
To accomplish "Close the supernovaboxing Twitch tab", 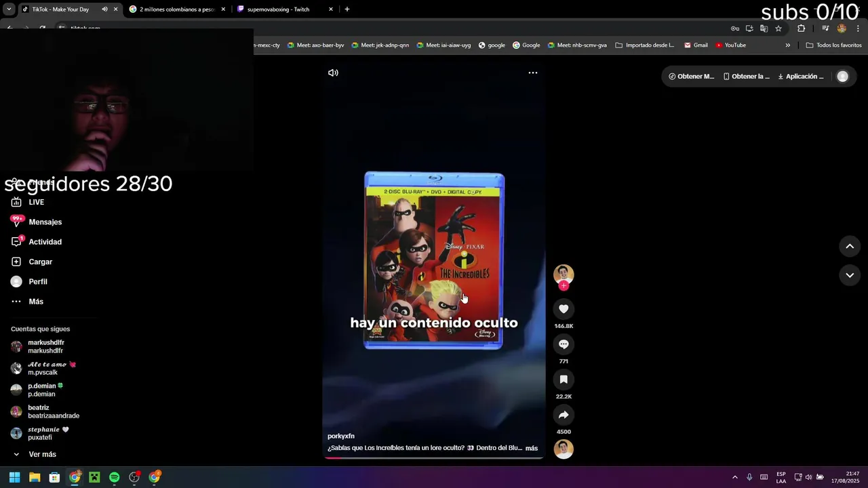I will (331, 9).
